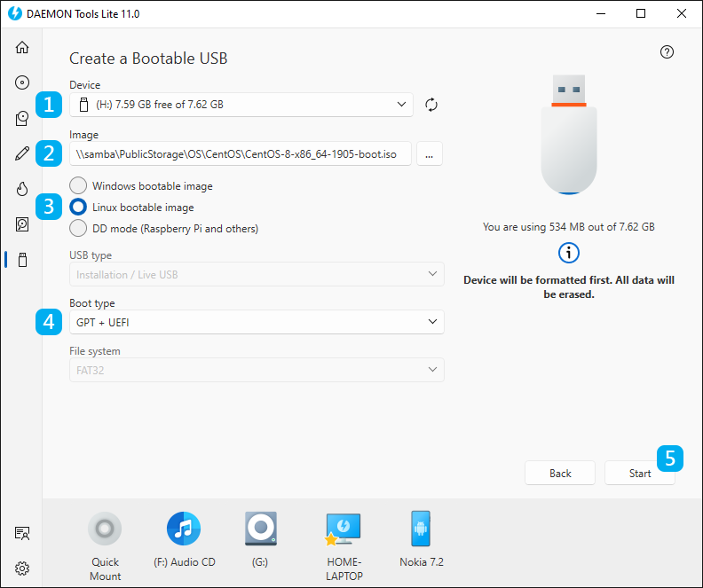703x588 pixels.
Task: Open the image editor sidebar icon
Action: (22, 118)
